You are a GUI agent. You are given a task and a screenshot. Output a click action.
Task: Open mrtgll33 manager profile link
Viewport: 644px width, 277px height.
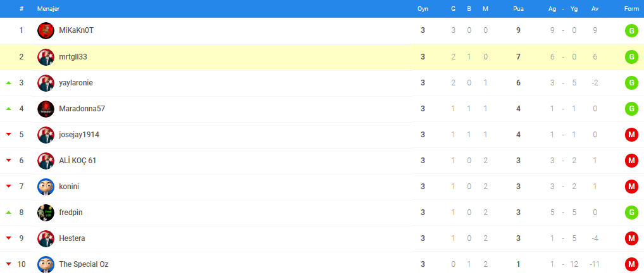73,57
